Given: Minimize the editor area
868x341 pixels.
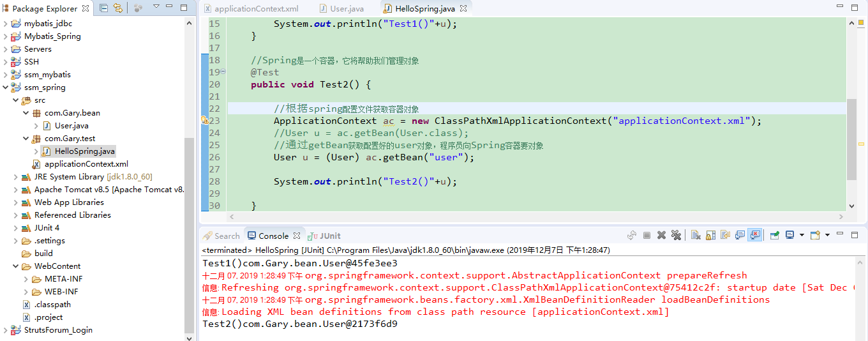Looking at the screenshot, I should pos(841,8).
